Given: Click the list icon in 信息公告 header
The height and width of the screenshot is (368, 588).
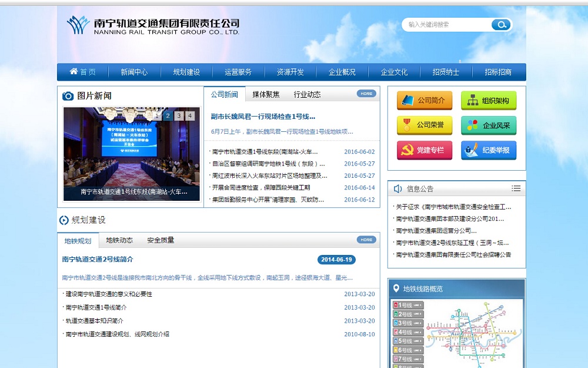Looking at the screenshot, I should coord(516,188).
